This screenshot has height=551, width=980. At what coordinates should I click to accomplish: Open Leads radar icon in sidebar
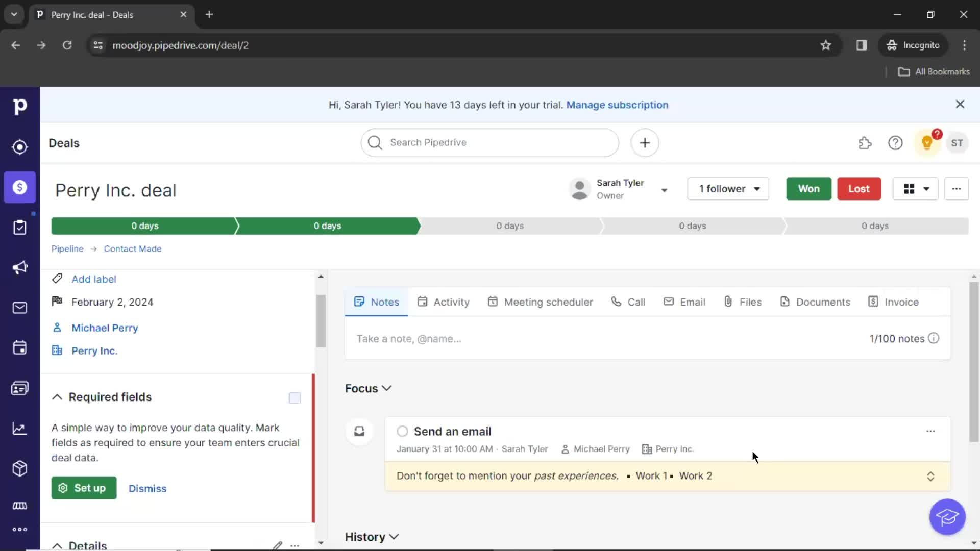(x=19, y=147)
